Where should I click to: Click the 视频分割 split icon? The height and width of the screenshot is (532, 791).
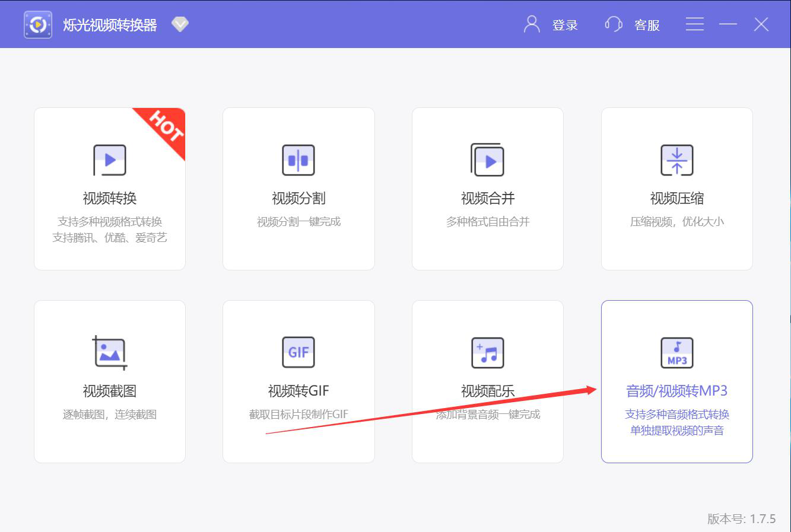pyautogui.click(x=298, y=160)
